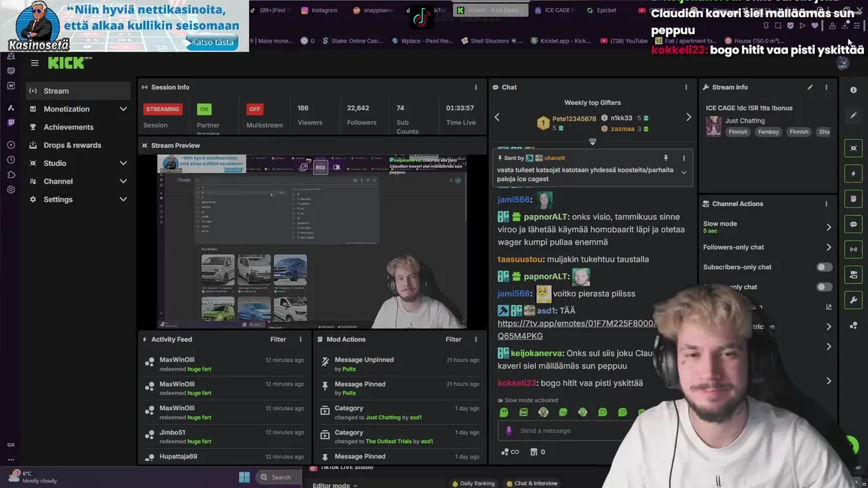
Task: Open Chat panel three-dot menu
Action: pos(686,87)
